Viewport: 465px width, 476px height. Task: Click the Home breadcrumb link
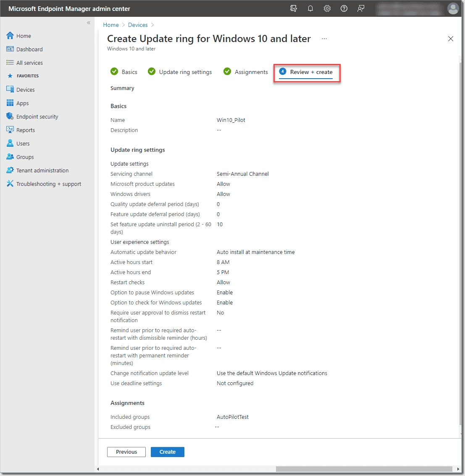(x=111, y=25)
